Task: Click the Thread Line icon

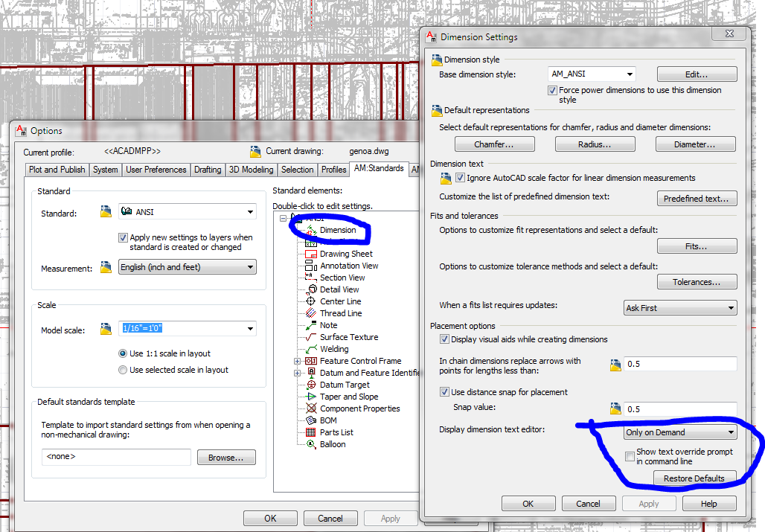Action: point(311,313)
